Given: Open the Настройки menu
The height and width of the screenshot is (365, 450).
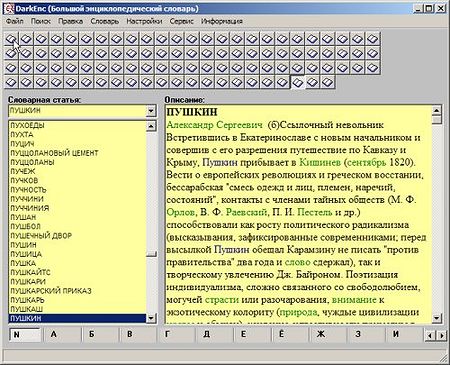Looking at the screenshot, I should 144,21.
